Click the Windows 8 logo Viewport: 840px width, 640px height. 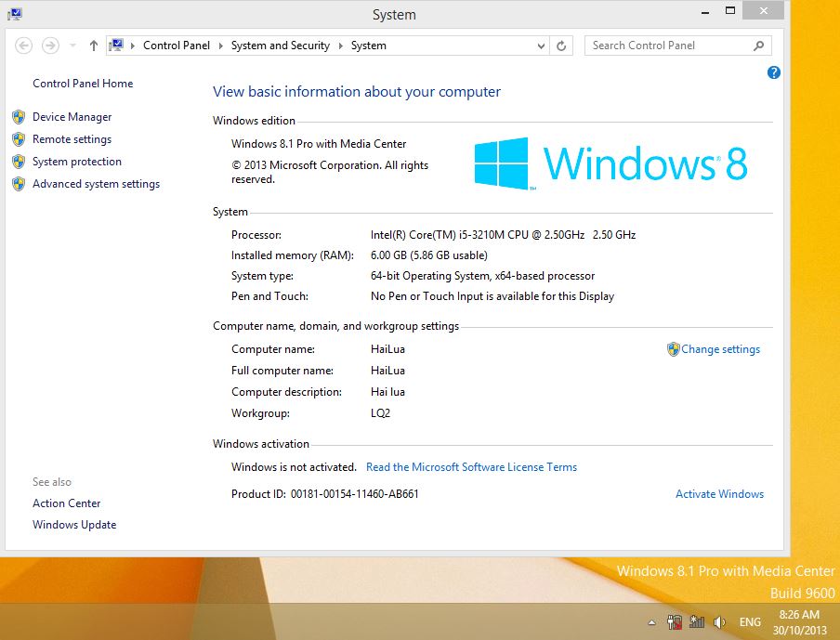point(610,163)
